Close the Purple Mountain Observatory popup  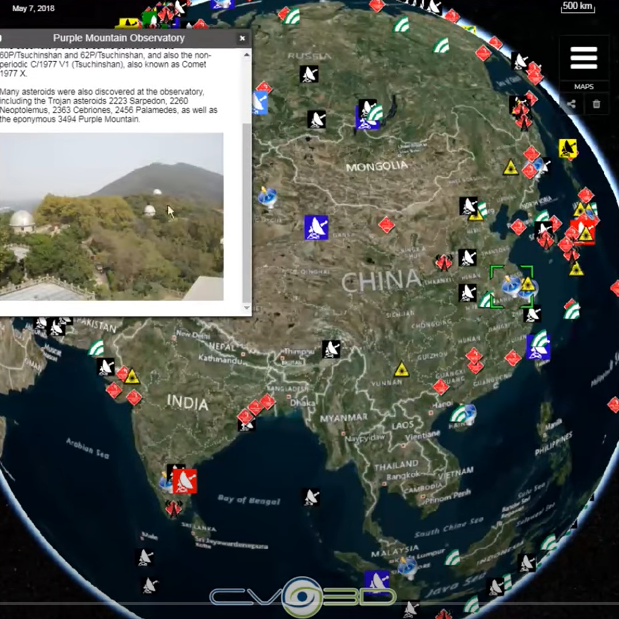[x=242, y=38]
